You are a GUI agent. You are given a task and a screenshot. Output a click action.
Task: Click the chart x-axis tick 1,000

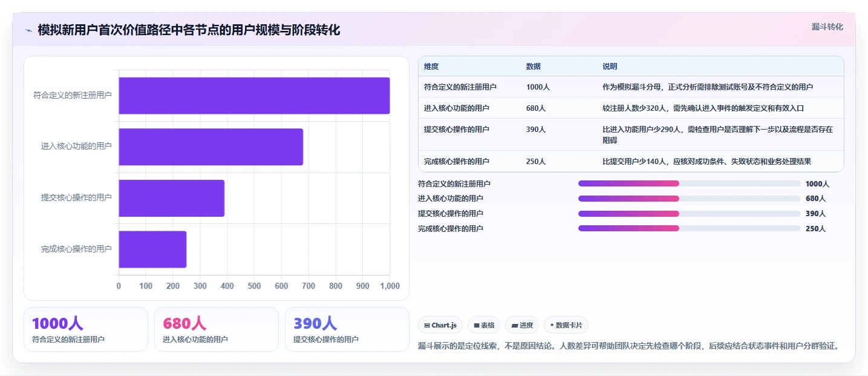[x=390, y=286]
